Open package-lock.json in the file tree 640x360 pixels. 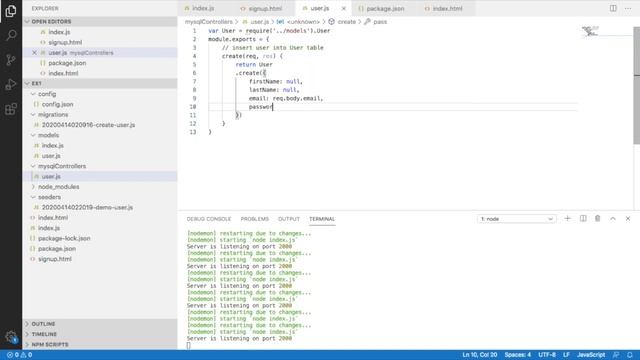(x=64, y=238)
